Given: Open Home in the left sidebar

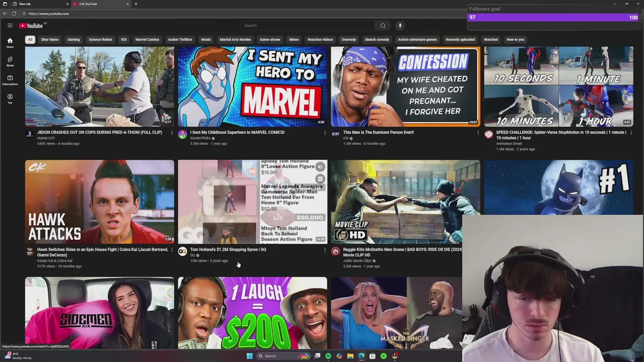Looking at the screenshot, I should click(x=10, y=43).
